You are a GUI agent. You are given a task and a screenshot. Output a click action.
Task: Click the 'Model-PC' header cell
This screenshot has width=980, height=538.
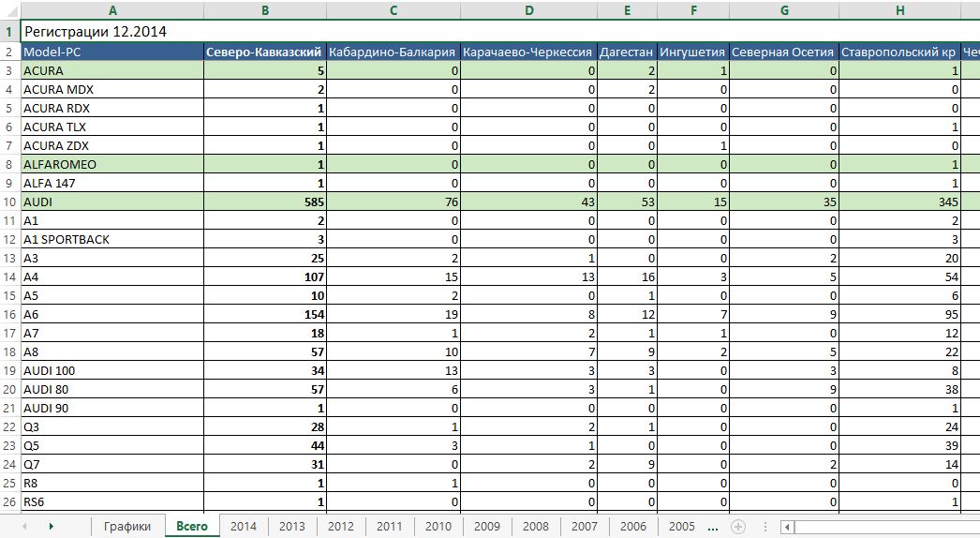[112, 52]
